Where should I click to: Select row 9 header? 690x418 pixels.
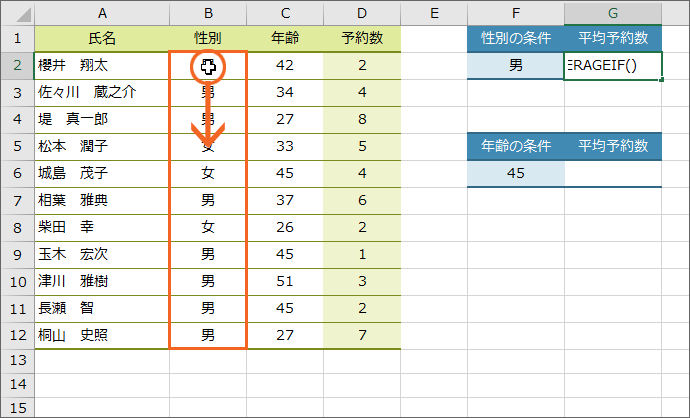tap(18, 255)
